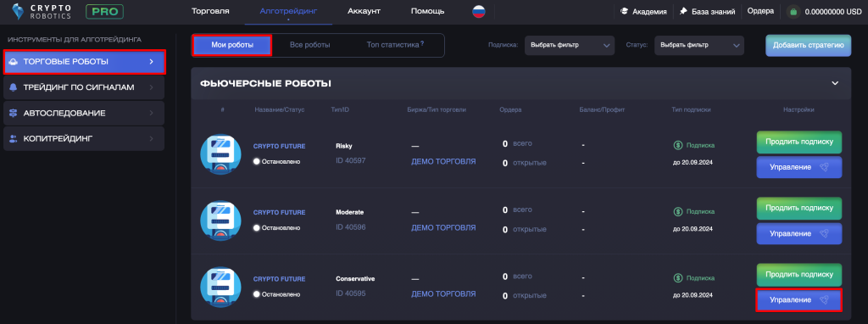
Task: Open the Подписка filter dropdown
Action: [569, 46]
